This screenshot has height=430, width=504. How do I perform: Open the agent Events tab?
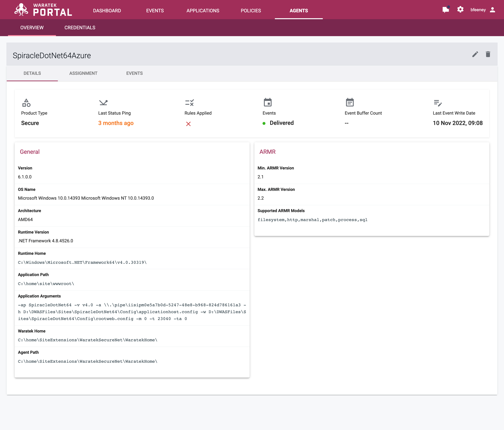(x=135, y=73)
